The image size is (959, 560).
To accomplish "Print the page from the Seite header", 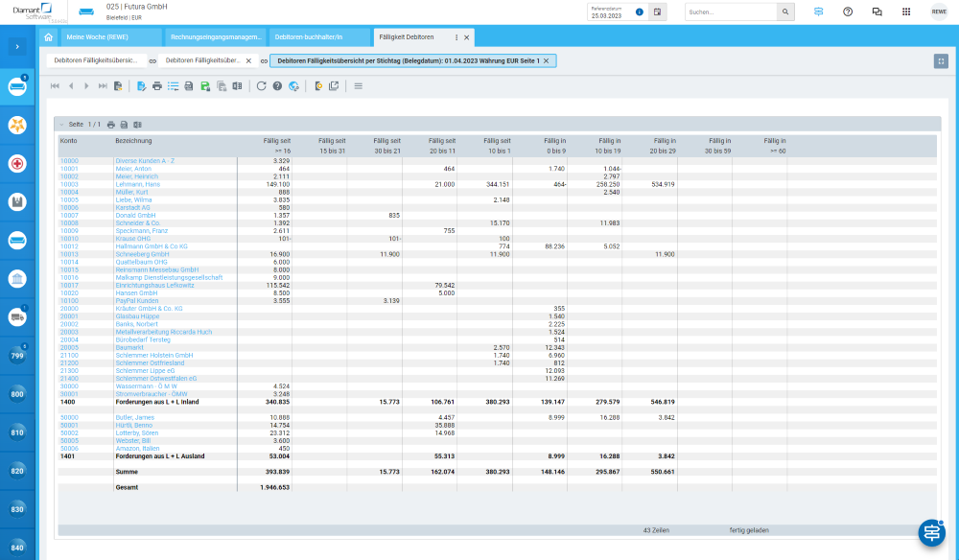I will [110, 125].
